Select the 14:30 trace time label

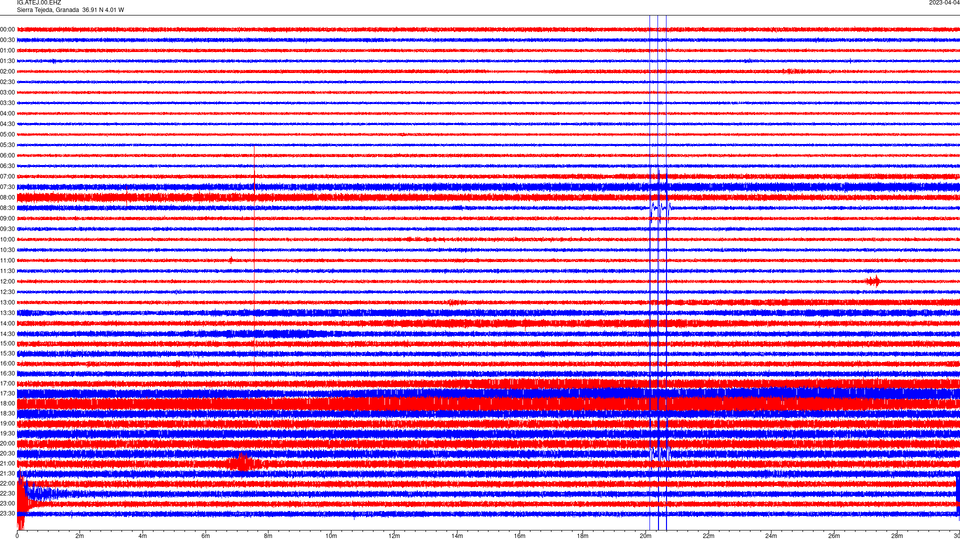coord(7,334)
